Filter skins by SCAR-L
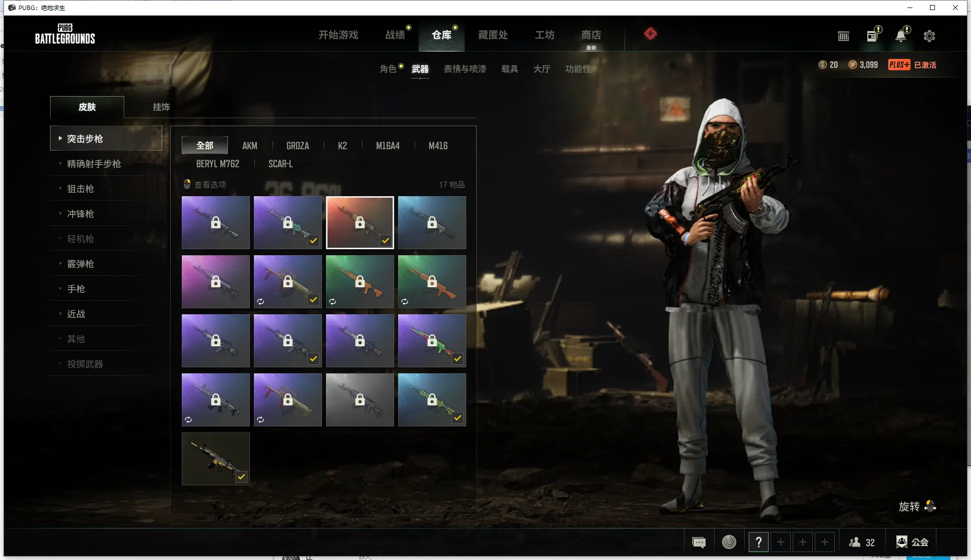Viewport: 971px width, 560px height. 280,164
